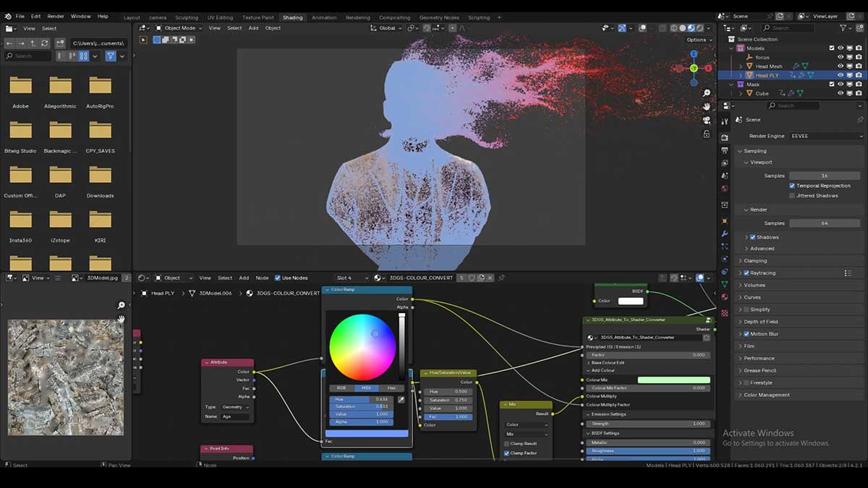The height and width of the screenshot is (488, 868).
Task: Hide the Head PLY object in viewport
Action: 840,75
